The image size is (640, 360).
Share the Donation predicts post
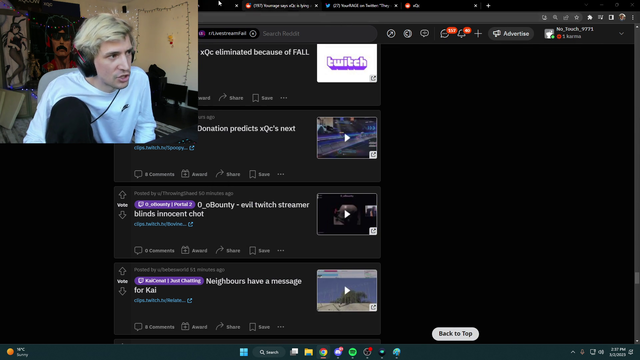pos(228,174)
